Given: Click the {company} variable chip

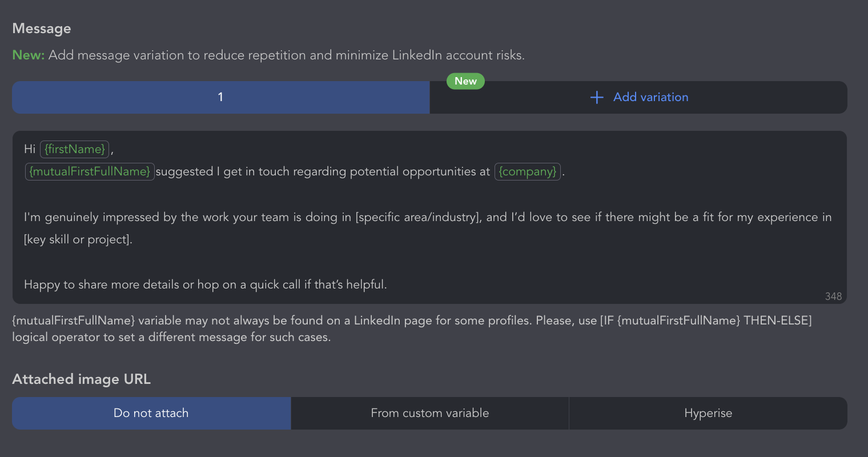Looking at the screenshot, I should pos(527,171).
